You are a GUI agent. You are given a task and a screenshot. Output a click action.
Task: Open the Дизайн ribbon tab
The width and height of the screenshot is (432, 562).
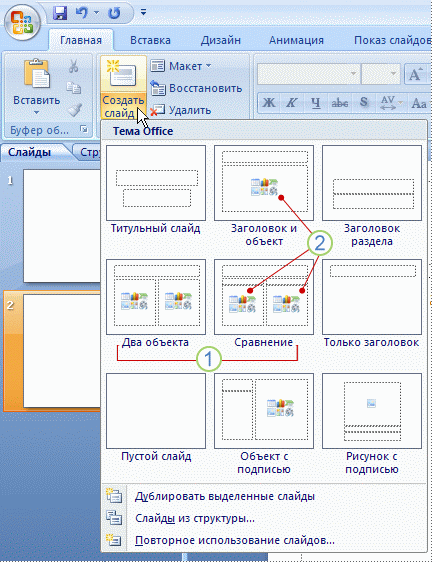pos(220,40)
